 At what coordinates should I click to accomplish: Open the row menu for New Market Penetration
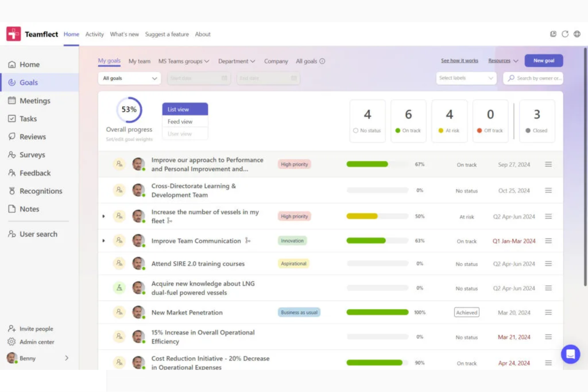[x=549, y=312]
